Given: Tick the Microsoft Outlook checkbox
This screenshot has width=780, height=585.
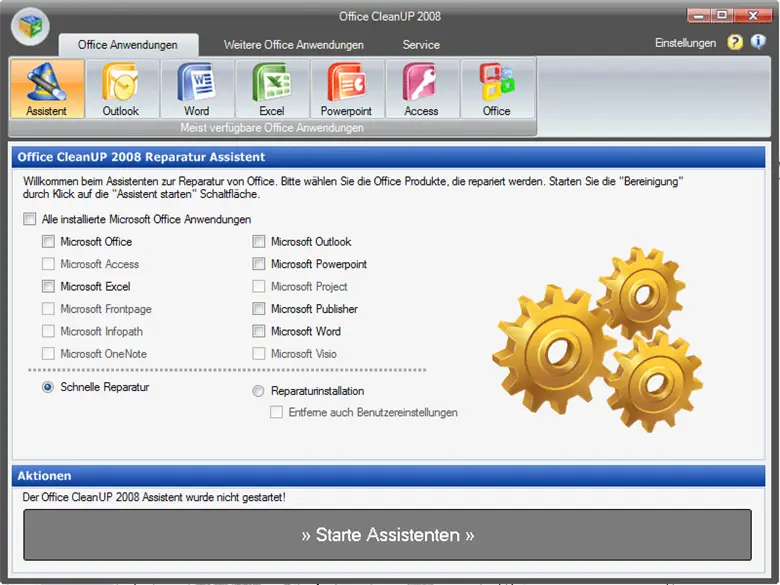Looking at the screenshot, I should click(259, 242).
